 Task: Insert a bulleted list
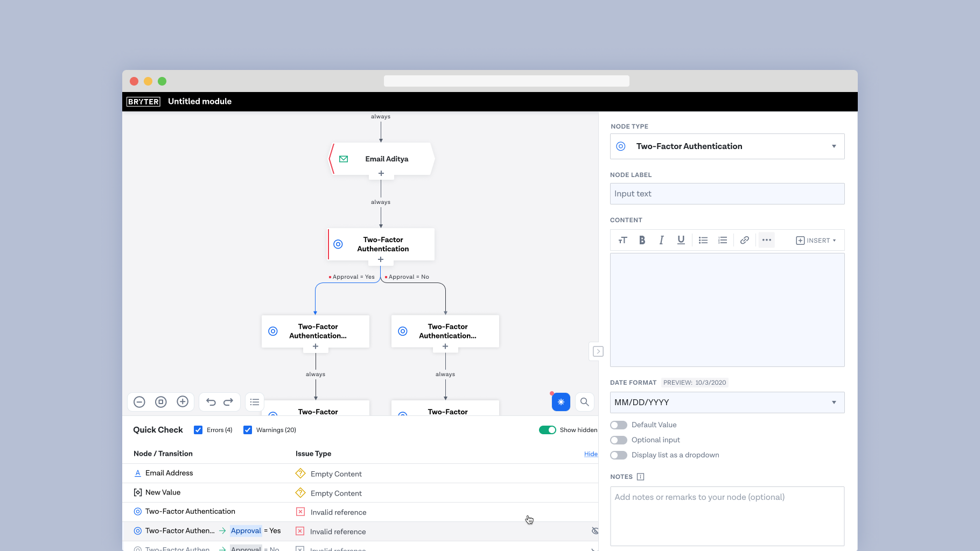coord(703,240)
